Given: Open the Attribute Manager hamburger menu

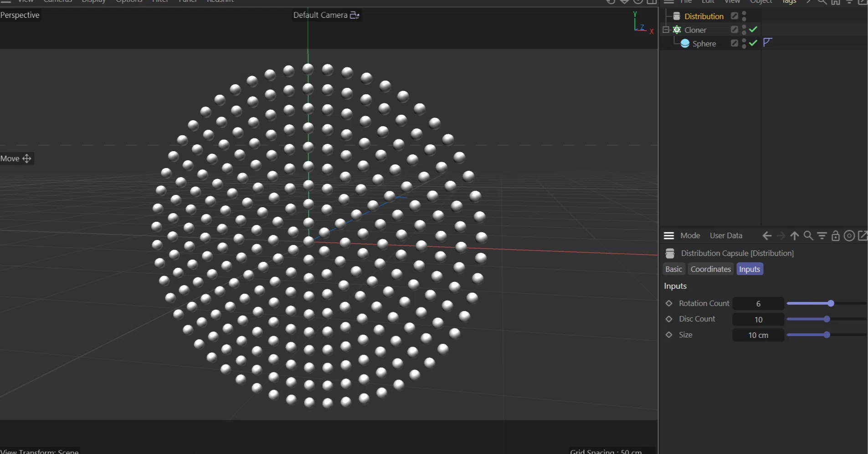Looking at the screenshot, I should 669,235.
